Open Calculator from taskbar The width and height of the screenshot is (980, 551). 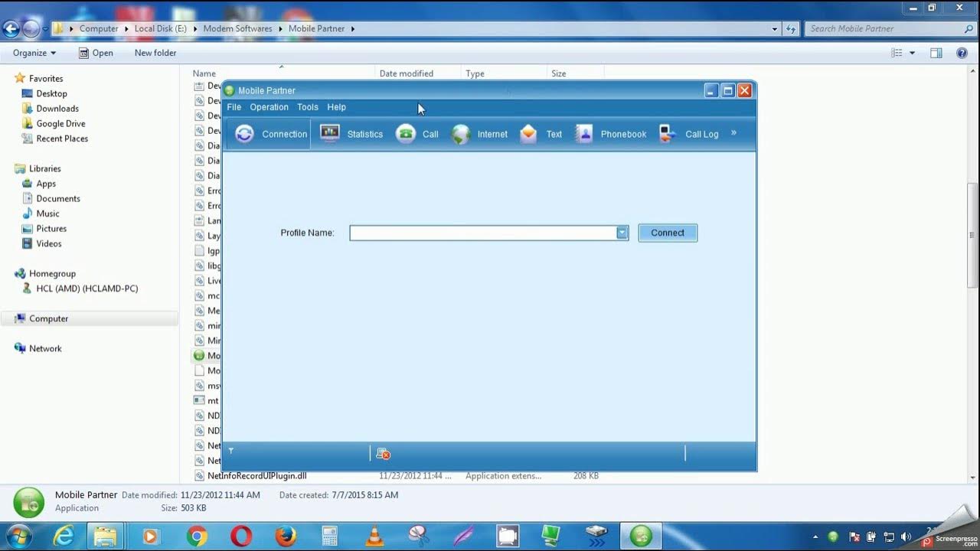[x=330, y=536]
